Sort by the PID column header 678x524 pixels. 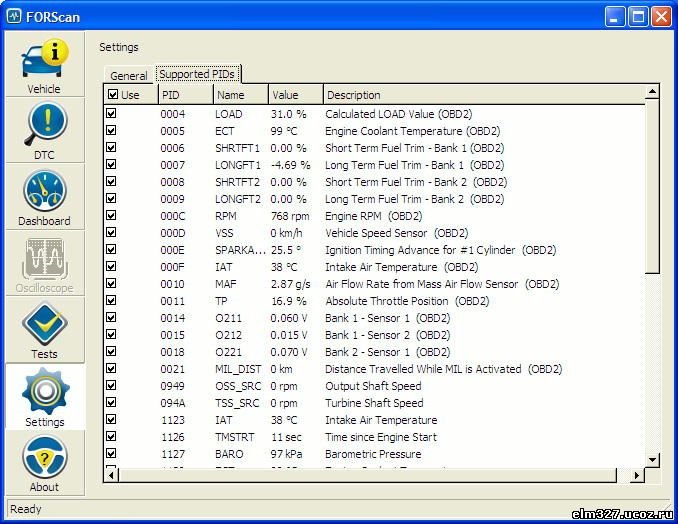point(186,95)
